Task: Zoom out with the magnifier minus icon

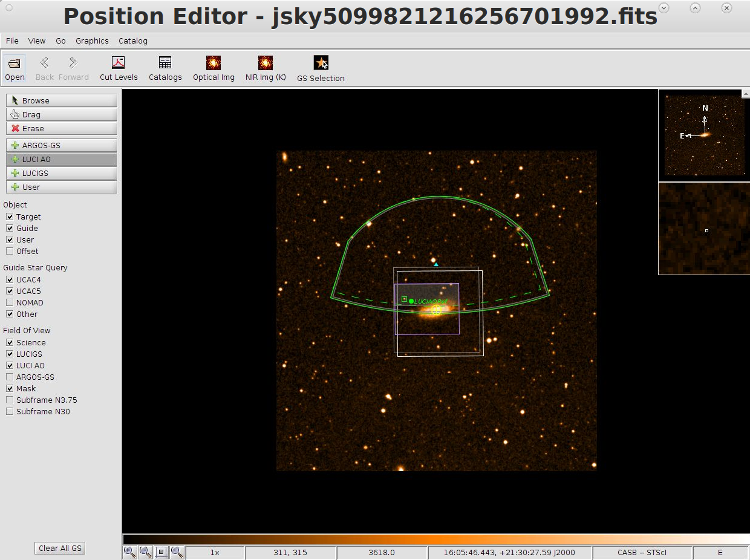Action: coord(145,552)
